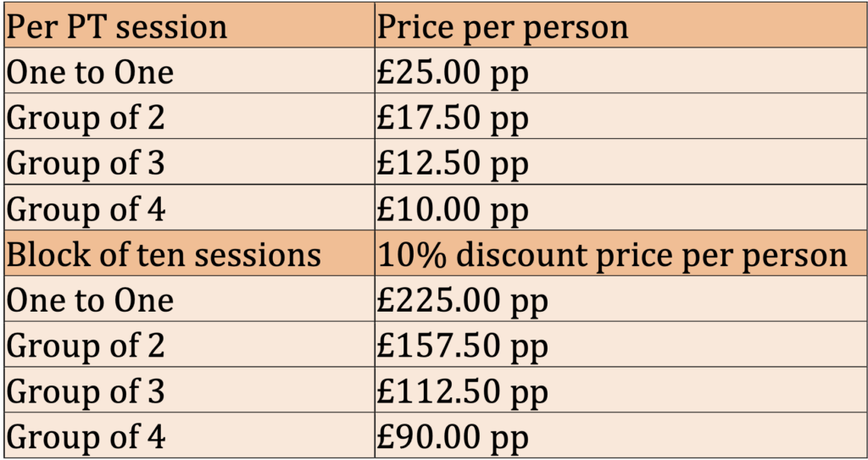Select the £225.00 pp price cell

click(621, 298)
